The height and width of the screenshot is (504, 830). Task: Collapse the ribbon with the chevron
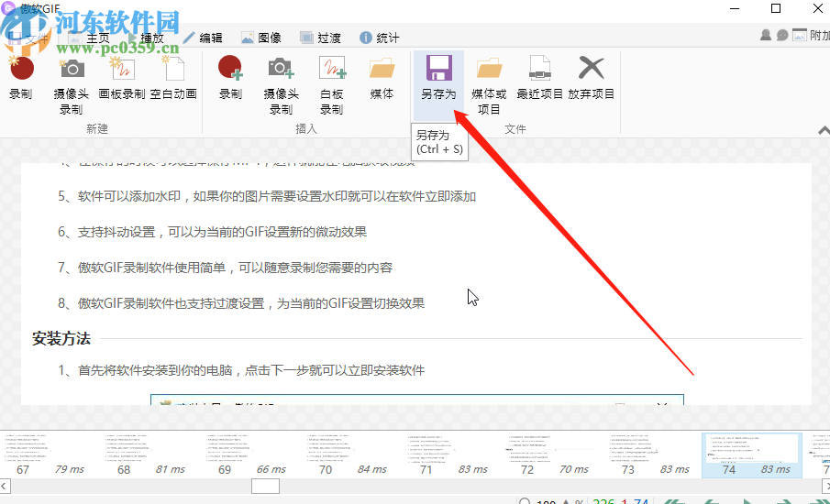click(x=824, y=130)
